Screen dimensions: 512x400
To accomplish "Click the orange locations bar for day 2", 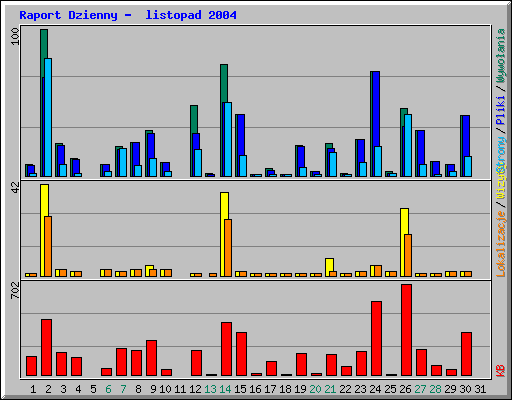I will pos(48,247).
